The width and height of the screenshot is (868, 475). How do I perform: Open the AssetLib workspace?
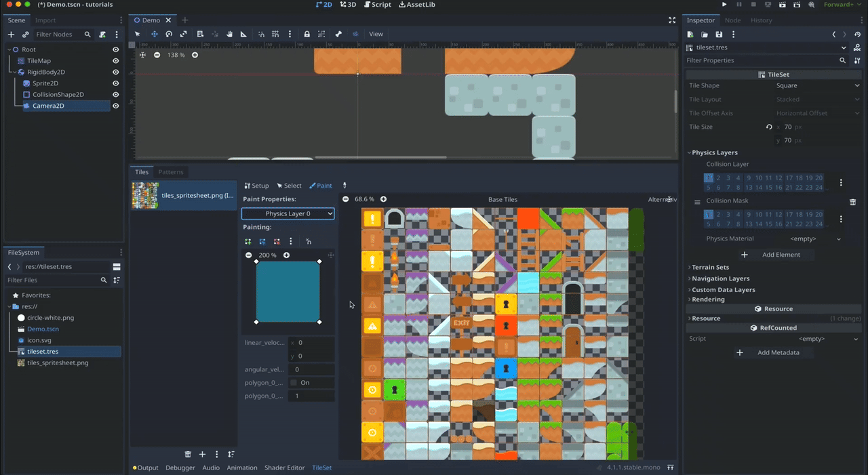coord(417,5)
